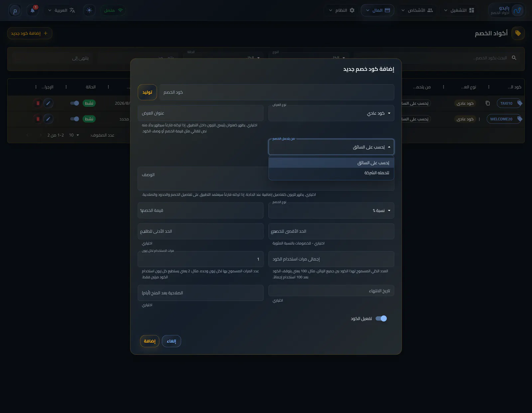Viewport: 532px width, 413px height.
Task: Click the search magnifier icon
Action: click(x=514, y=58)
